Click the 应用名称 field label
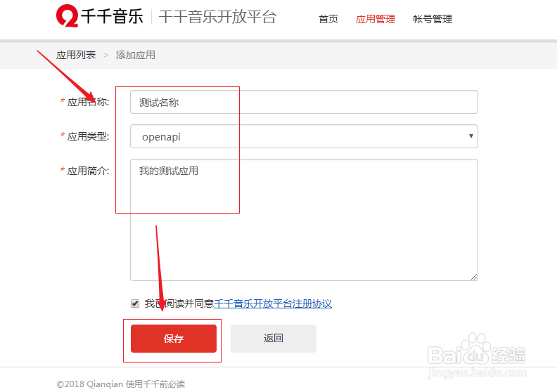557x392 pixels. click(x=88, y=102)
